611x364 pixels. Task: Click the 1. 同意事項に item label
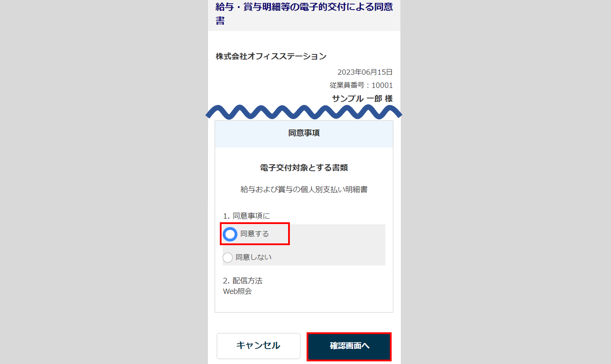pos(246,216)
